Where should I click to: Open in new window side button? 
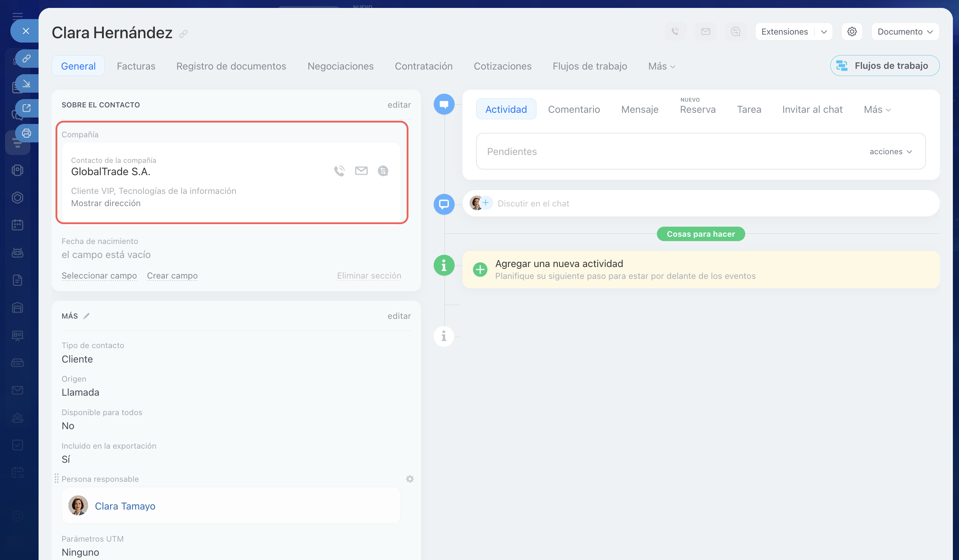pyautogui.click(x=26, y=108)
